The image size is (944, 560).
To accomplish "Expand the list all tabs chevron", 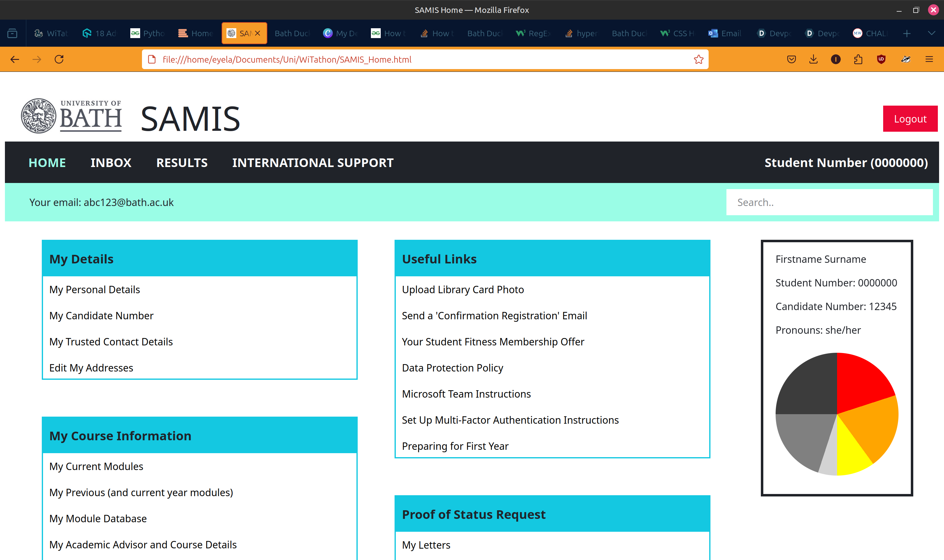I will click(931, 33).
